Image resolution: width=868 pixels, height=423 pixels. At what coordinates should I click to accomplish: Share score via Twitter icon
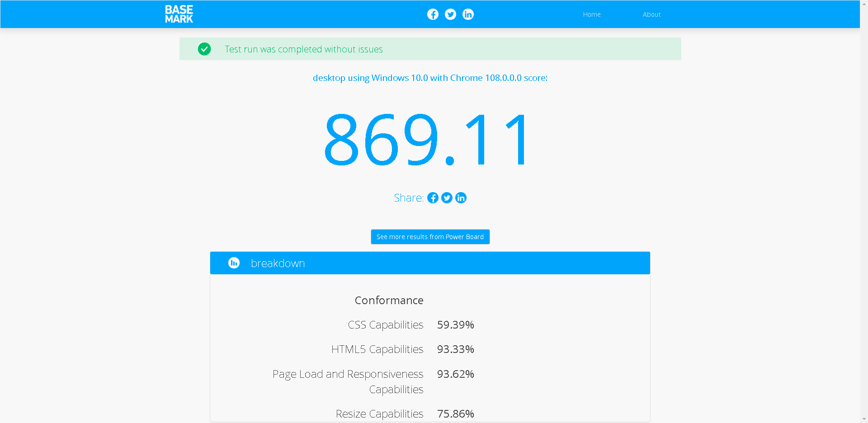click(447, 198)
